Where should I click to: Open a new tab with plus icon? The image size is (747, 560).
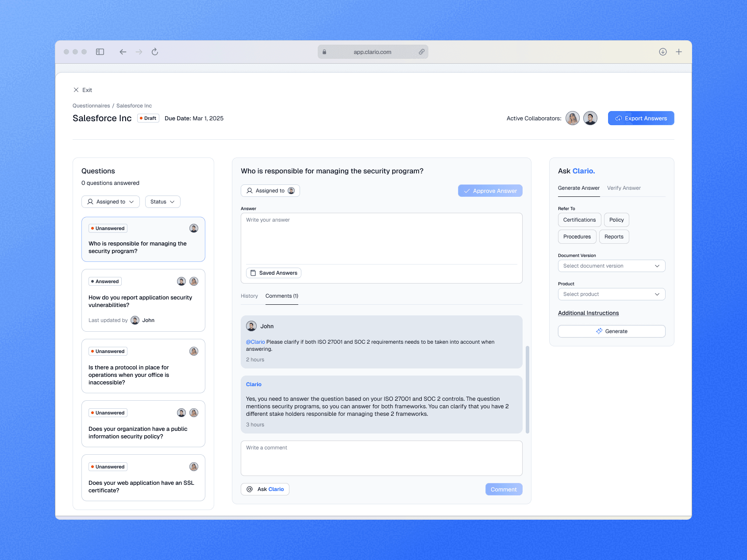679,52
